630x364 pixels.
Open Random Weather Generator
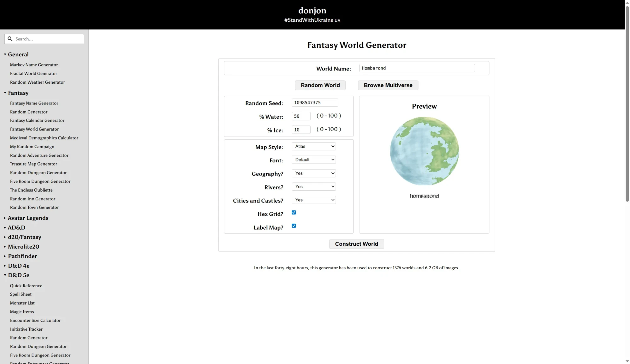click(37, 82)
